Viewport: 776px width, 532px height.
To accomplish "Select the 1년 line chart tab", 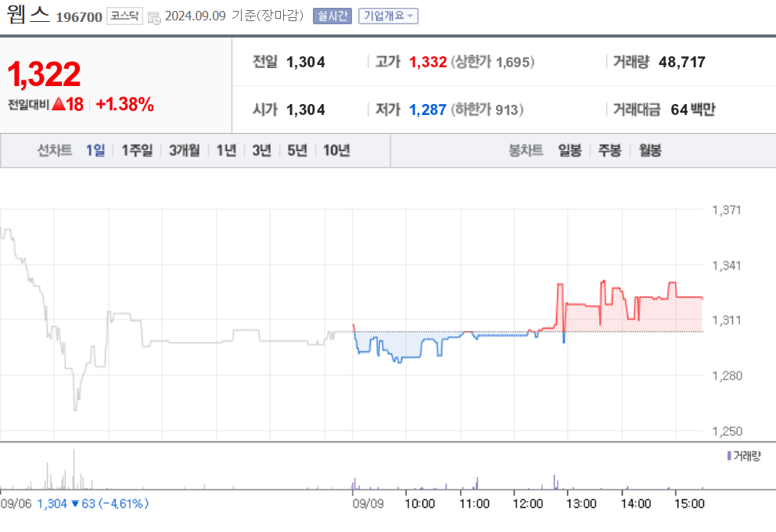I will pyautogui.click(x=226, y=150).
